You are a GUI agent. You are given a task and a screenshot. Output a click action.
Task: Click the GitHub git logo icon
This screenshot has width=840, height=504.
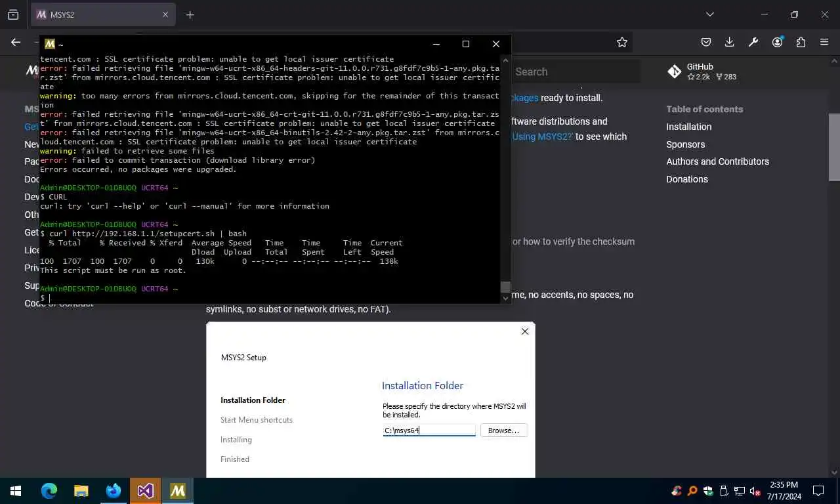(x=674, y=72)
